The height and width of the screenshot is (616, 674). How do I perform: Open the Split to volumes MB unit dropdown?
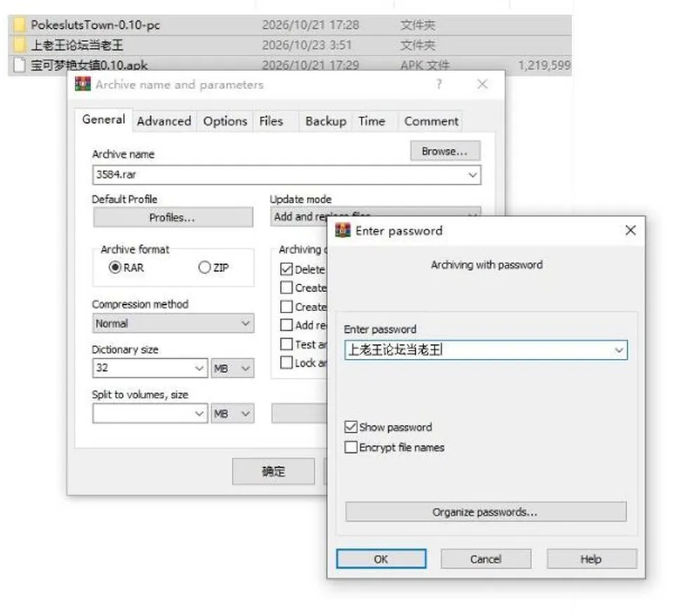click(x=232, y=414)
